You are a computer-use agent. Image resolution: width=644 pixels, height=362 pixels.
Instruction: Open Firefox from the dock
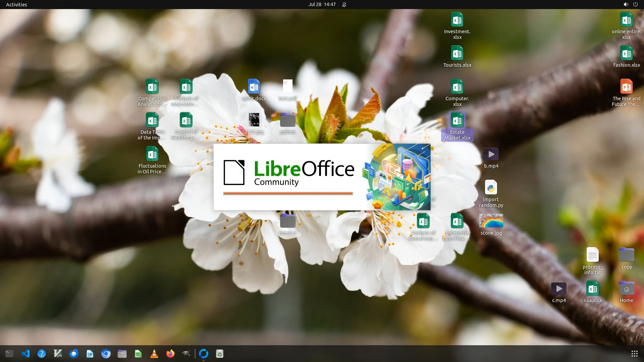pyautogui.click(x=170, y=354)
